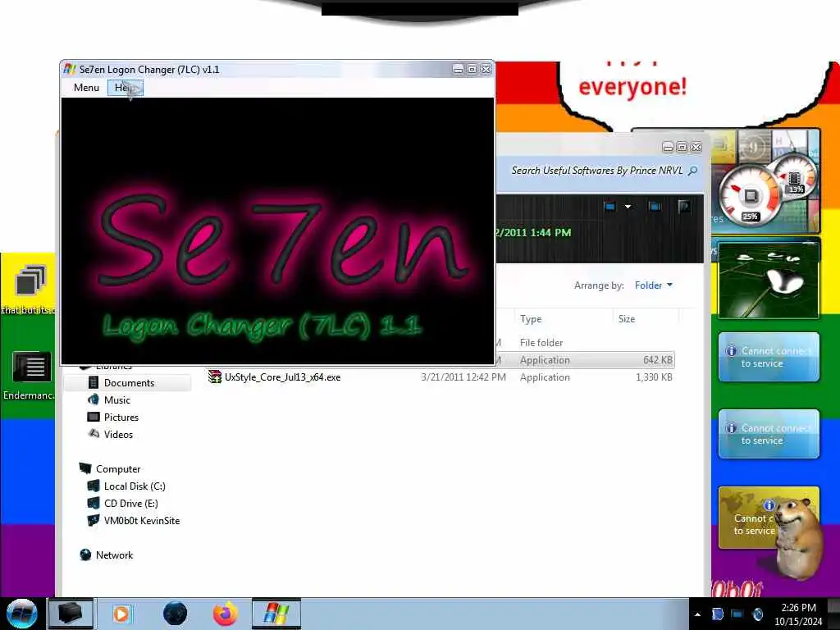Click the Se7en Logon Changer title bar icon
Image resolution: width=840 pixels, height=630 pixels.
69,69
